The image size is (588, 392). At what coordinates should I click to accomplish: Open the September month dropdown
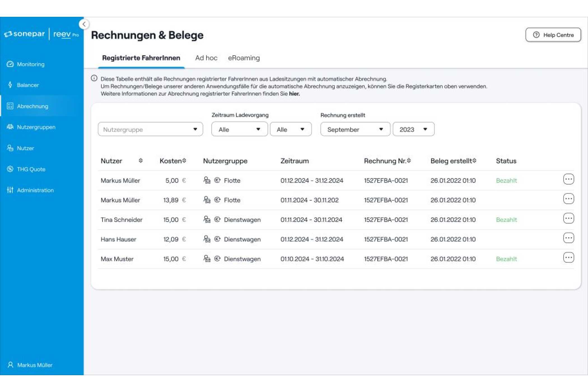(355, 129)
